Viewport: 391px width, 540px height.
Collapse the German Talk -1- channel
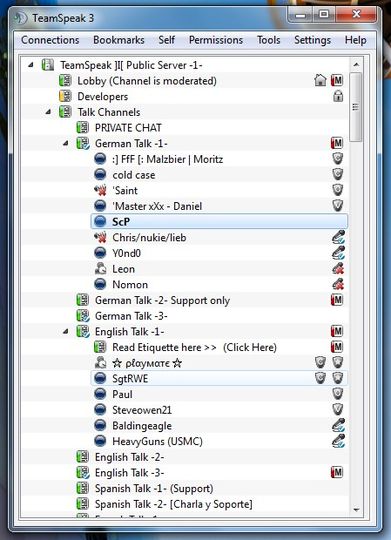click(x=66, y=143)
